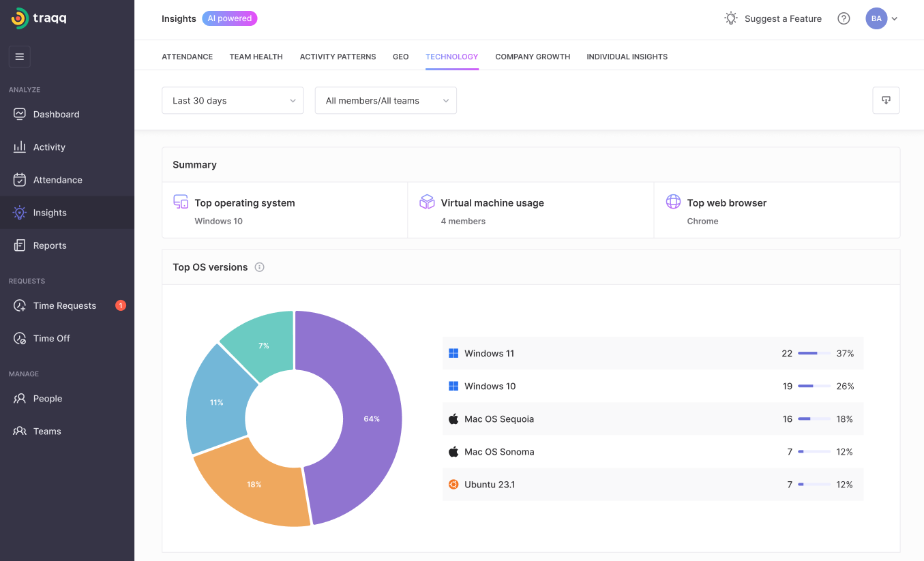Go to Individual Insights tab

click(x=627, y=57)
